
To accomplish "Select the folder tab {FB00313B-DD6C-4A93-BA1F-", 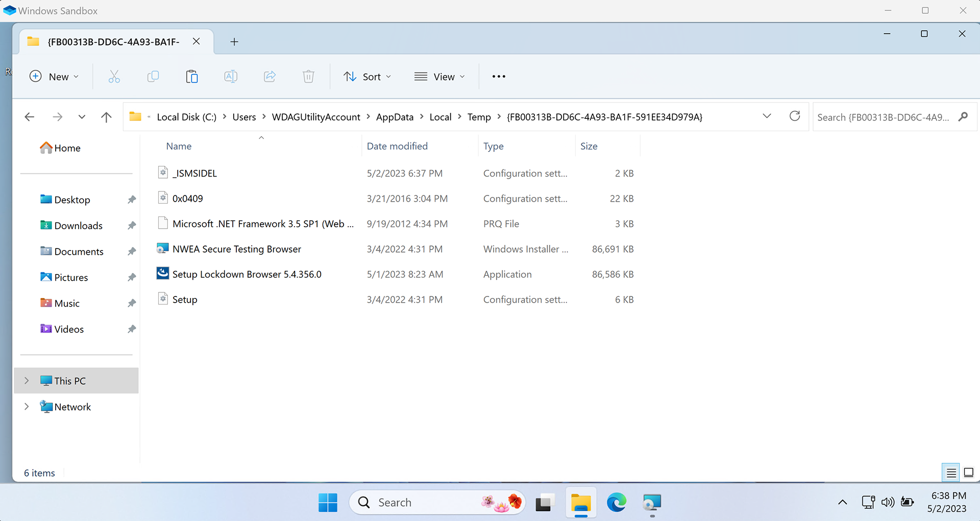I will coord(113,42).
